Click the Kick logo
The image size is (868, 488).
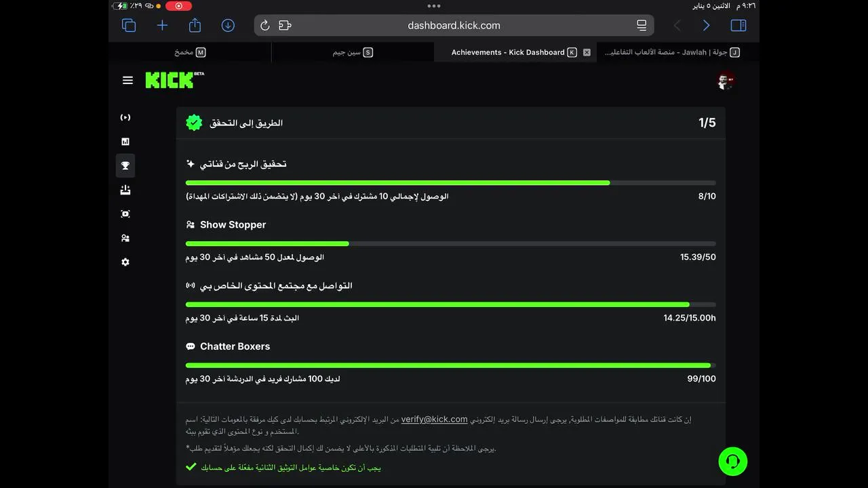coord(174,80)
